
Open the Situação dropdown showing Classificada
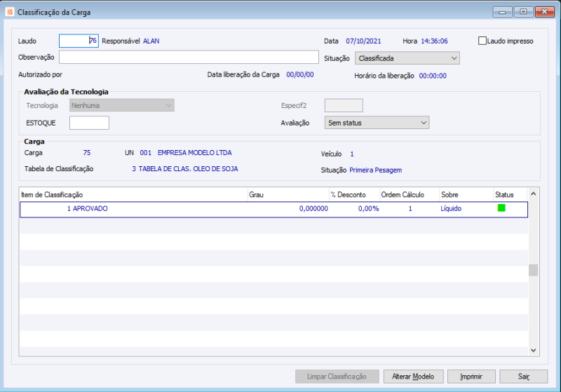(x=407, y=58)
